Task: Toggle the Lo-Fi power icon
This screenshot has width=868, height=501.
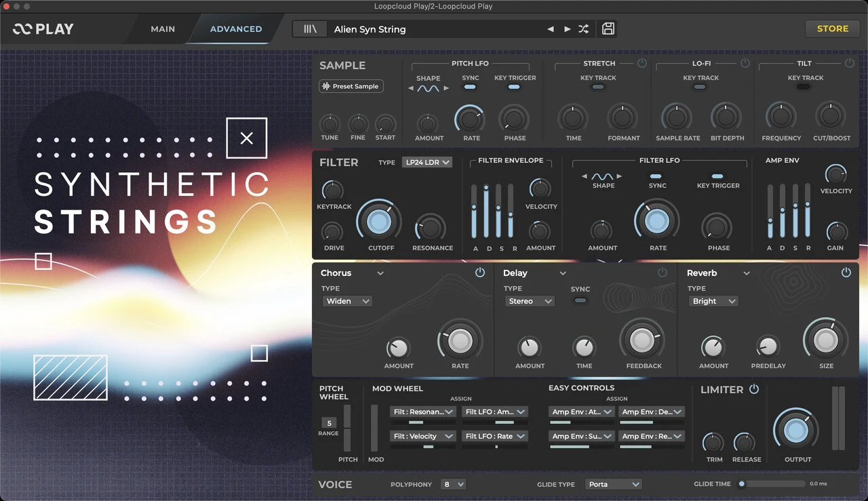Action: point(745,63)
